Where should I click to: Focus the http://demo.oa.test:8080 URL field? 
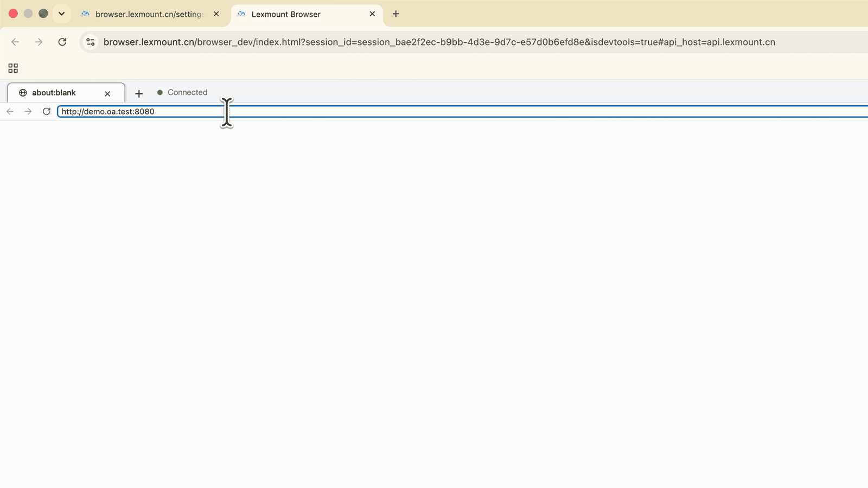pos(462,111)
